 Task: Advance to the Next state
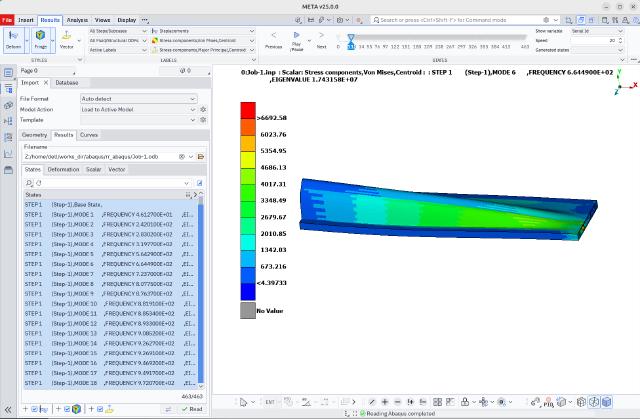[321, 41]
